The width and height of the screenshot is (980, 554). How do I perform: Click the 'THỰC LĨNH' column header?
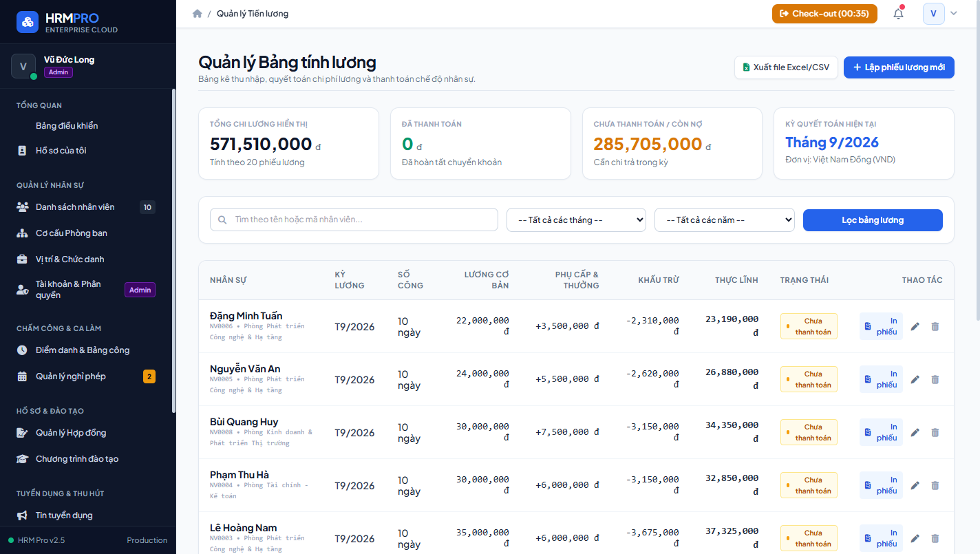coord(736,280)
